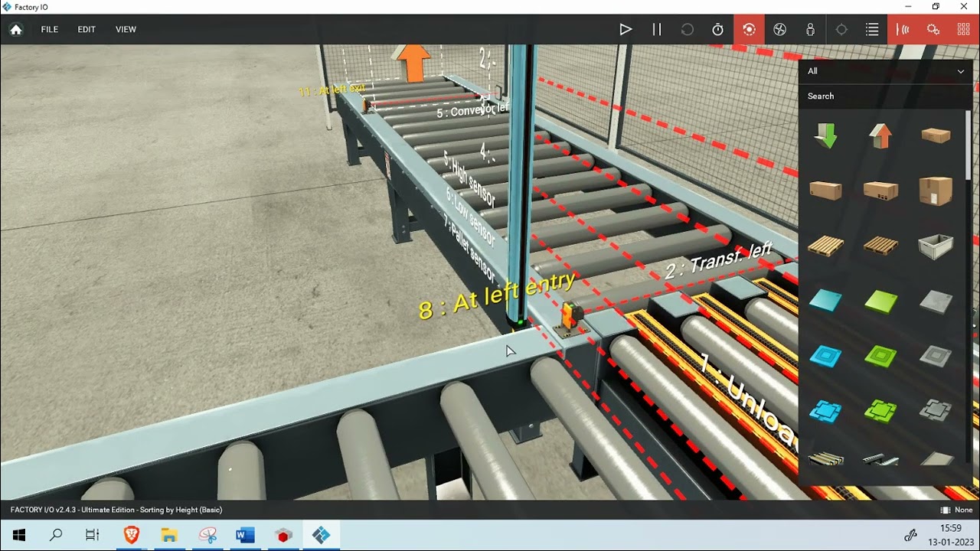Click the 'Sorting by Height (Basic)' status text

click(x=181, y=510)
